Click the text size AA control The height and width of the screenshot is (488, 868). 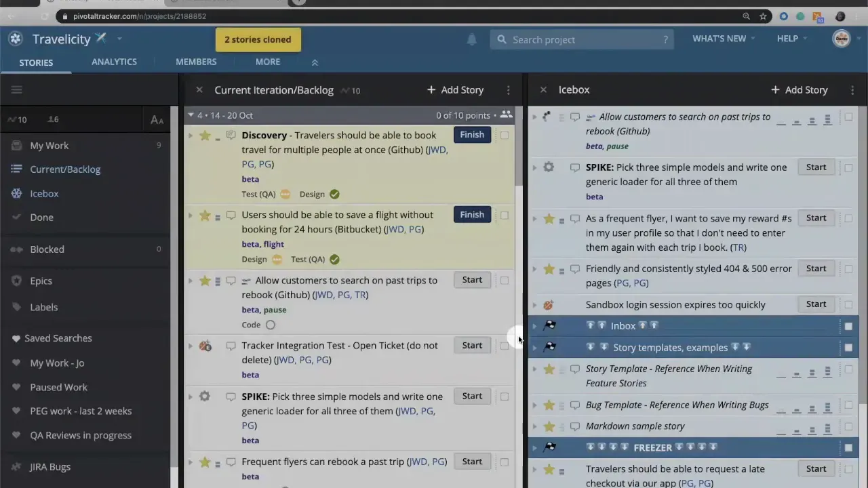coord(157,120)
